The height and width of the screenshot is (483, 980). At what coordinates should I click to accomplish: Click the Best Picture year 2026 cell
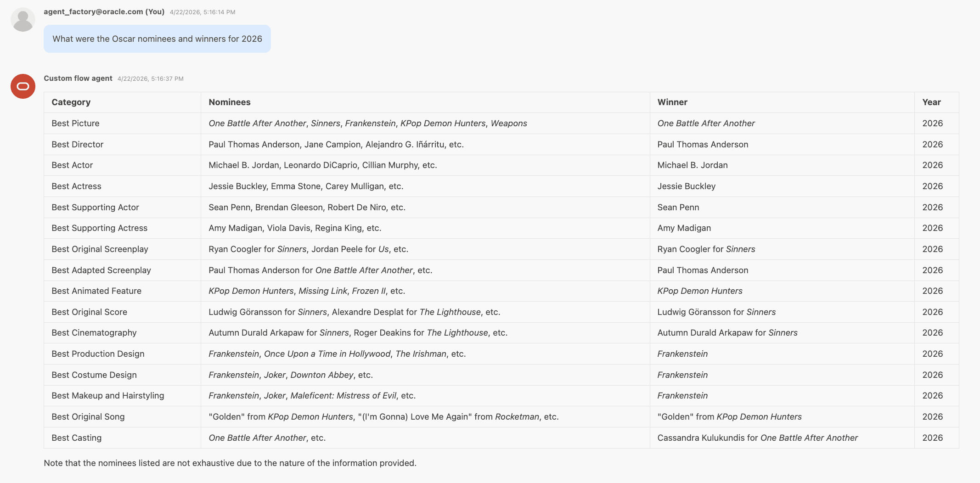[x=937, y=124]
